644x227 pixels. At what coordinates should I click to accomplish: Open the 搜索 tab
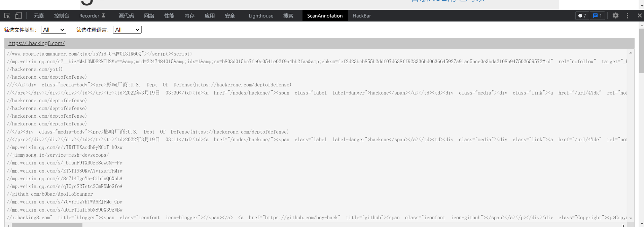[288, 15]
